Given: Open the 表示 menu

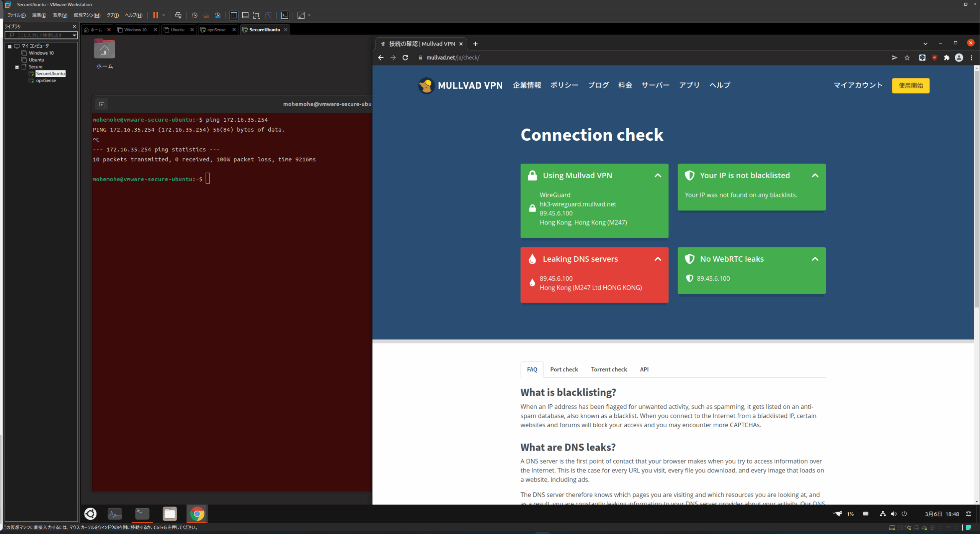Looking at the screenshot, I should pos(60,15).
